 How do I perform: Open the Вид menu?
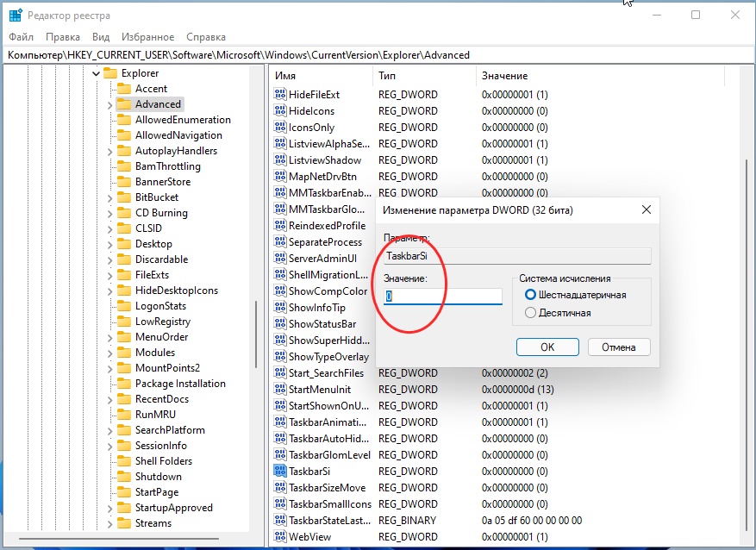tap(101, 36)
